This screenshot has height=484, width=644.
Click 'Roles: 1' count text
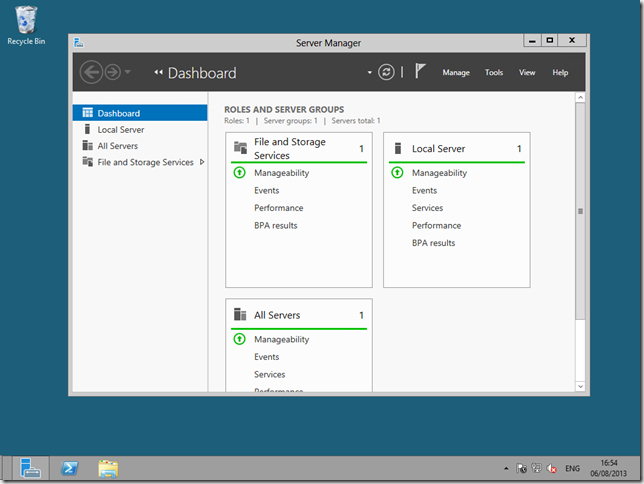(x=237, y=121)
